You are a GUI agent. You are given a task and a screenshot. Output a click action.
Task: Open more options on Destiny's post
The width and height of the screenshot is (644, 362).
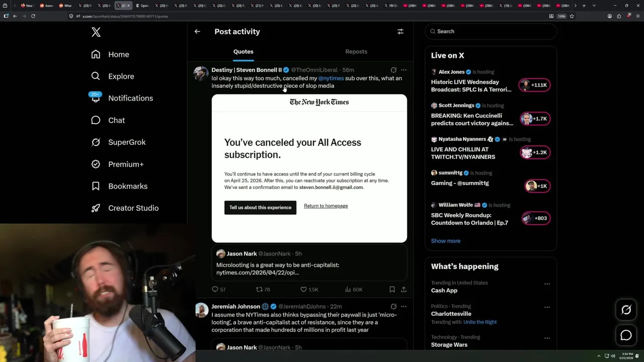(x=404, y=70)
